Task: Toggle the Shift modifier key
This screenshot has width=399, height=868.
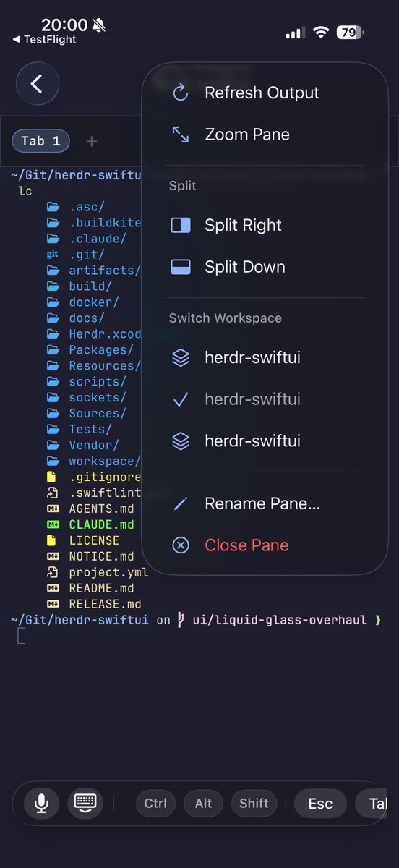Action: [x=254, y=803]
